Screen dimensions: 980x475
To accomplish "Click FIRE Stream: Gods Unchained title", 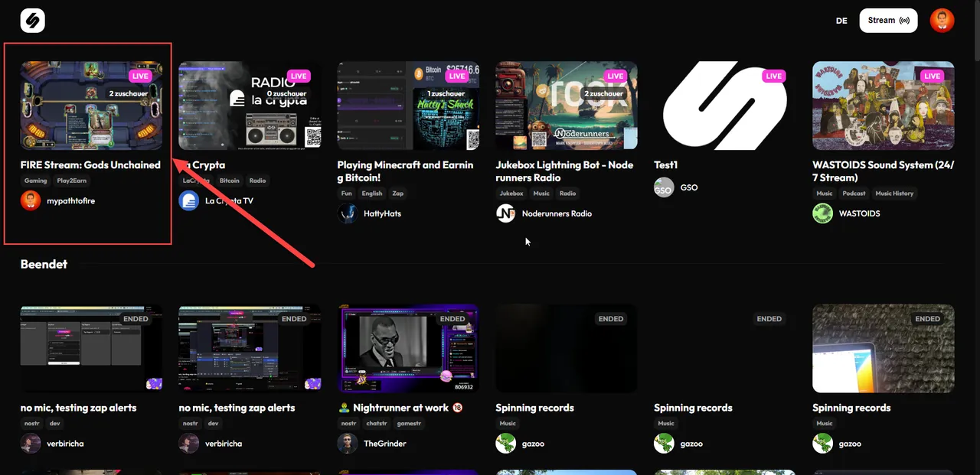I will point(90,165).
